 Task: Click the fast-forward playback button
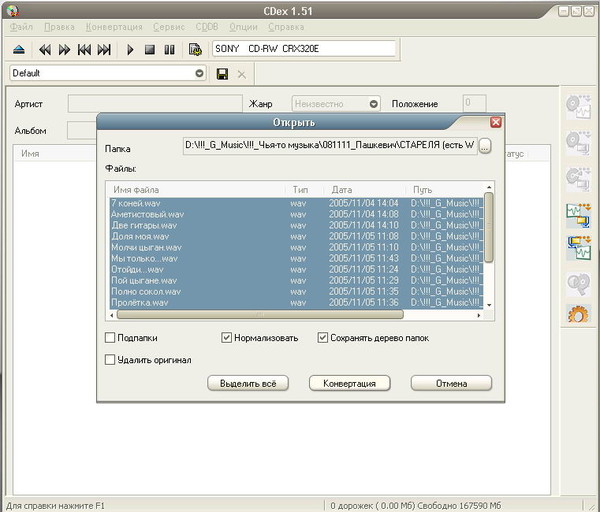tap(64, 49)
